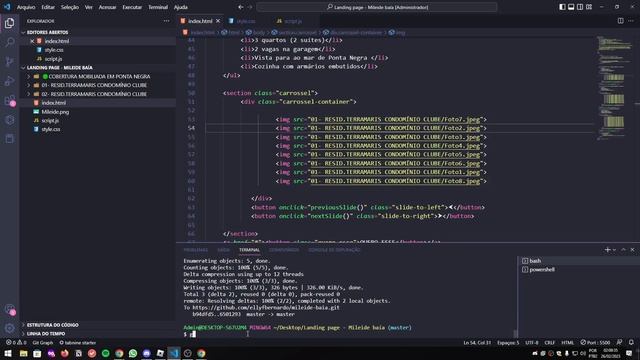Open the Acessar menu
Viewport: 640px width, 360px height.
click(107, 7)
